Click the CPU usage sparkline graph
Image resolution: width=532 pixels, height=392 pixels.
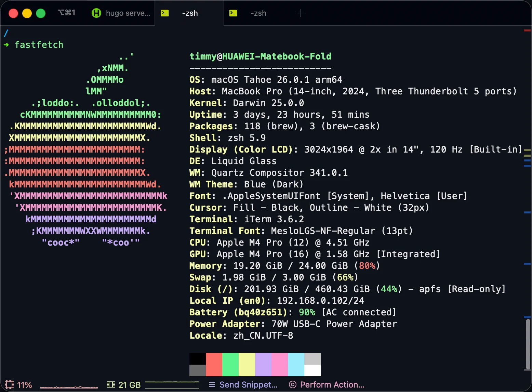[x=69, y=386]
